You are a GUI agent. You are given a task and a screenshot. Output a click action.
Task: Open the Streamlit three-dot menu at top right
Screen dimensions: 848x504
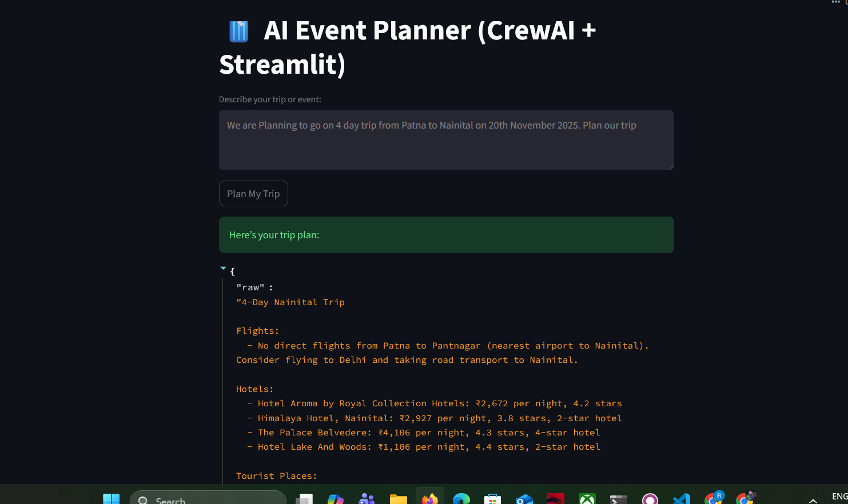[x=835, y=2]
